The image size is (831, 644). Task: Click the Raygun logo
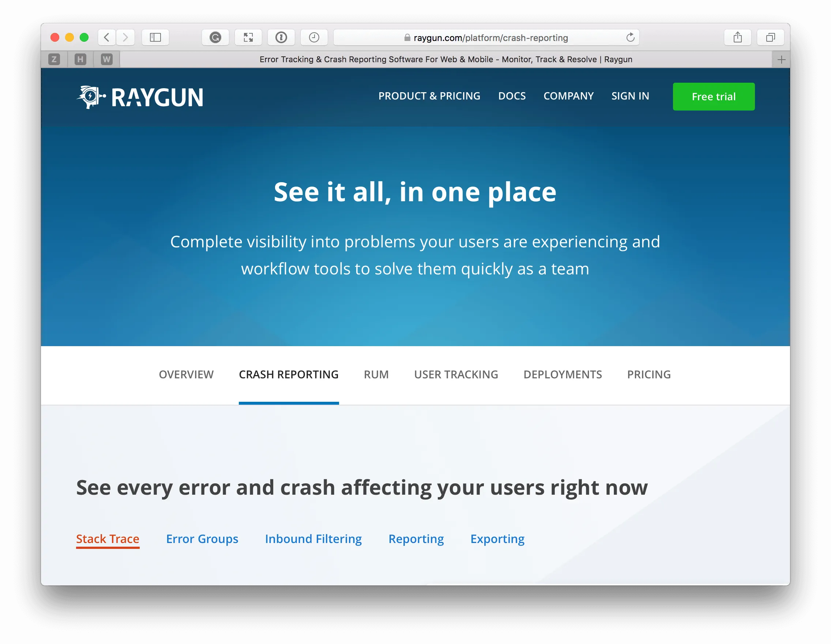(x=140, y=97)
